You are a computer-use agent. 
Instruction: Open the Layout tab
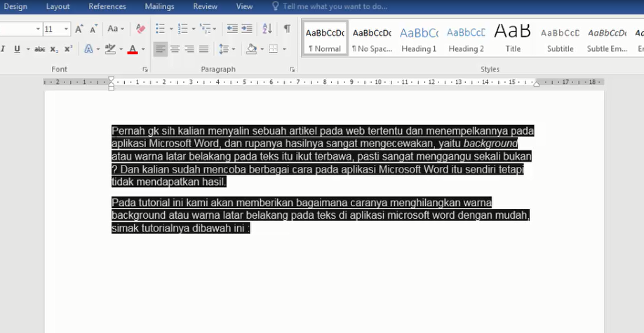point(58,6)
